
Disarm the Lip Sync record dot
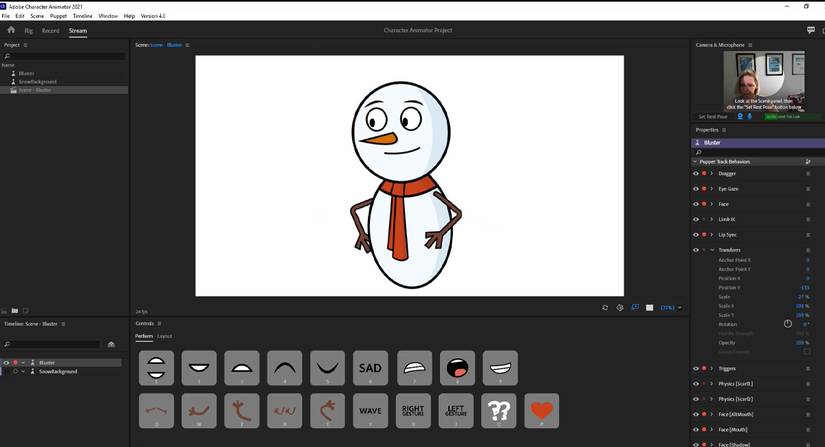(x=704, y=235)
